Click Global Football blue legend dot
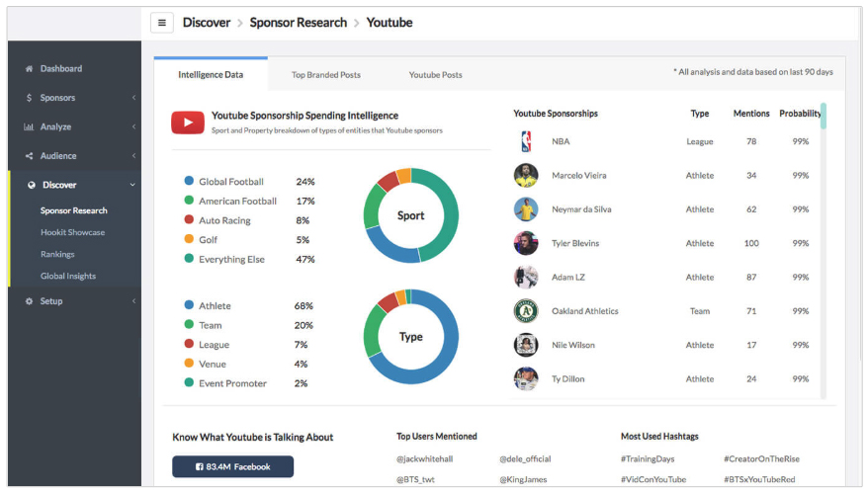The height and width of the screenshot is (494, 868). [189, 181]
